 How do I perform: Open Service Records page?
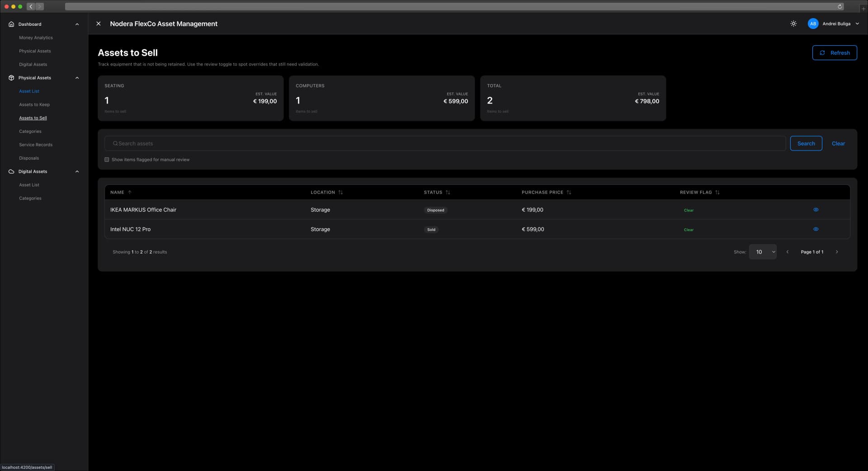[36, 145]
